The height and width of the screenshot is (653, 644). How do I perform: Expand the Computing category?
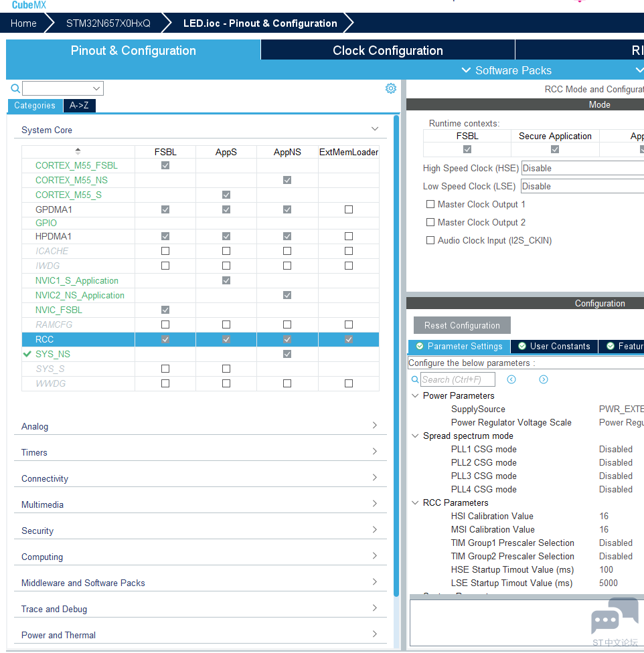[374, 555]
